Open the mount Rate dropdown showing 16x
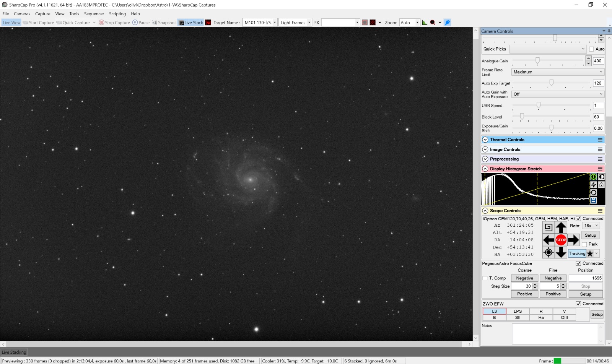This screenshot has height=364, width=612. click(591, 226)
